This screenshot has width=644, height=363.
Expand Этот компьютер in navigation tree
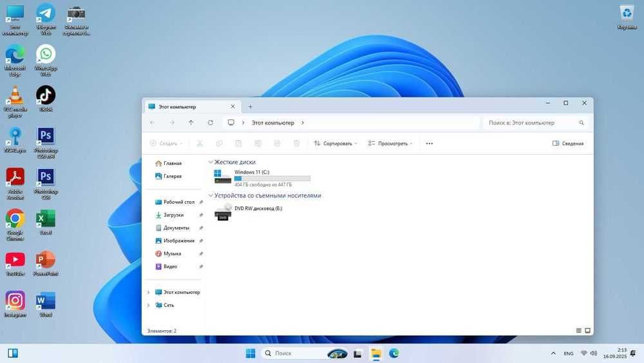click(x=148, y=292)
